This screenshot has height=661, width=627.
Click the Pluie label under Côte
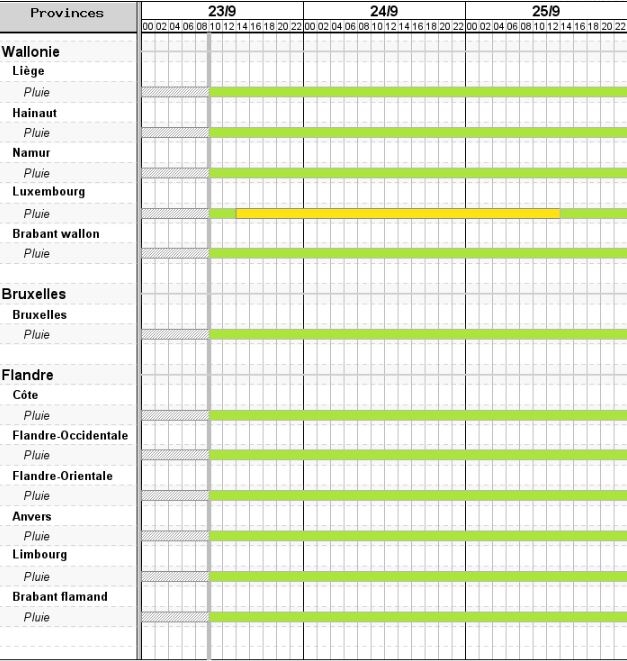pos(37,415)
